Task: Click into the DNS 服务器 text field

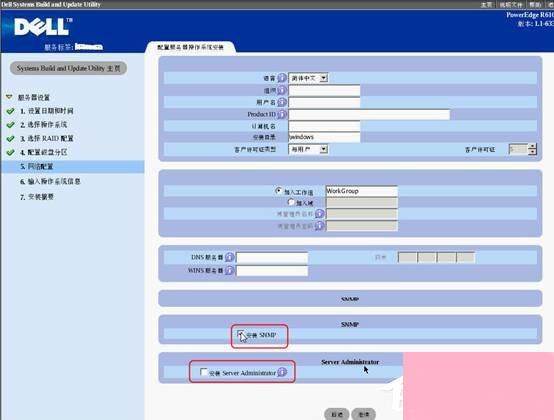Action: [x=272, y=257]
